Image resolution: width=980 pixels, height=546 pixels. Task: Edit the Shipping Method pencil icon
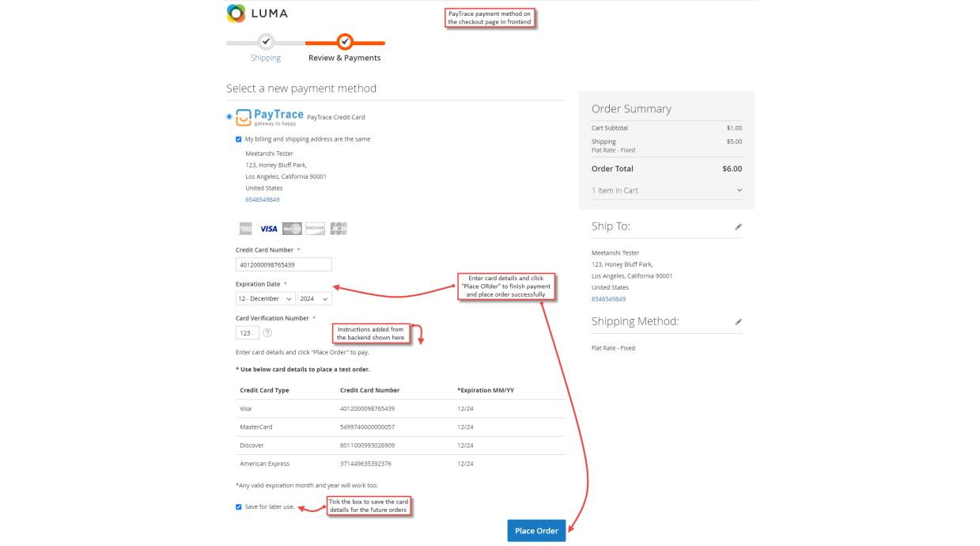738,322
